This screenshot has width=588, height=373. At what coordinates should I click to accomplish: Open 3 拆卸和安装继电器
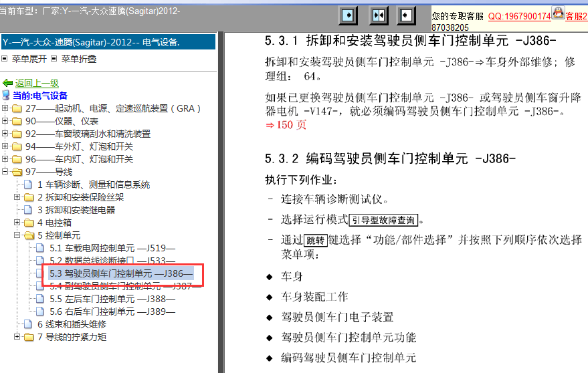click(76, 210)
